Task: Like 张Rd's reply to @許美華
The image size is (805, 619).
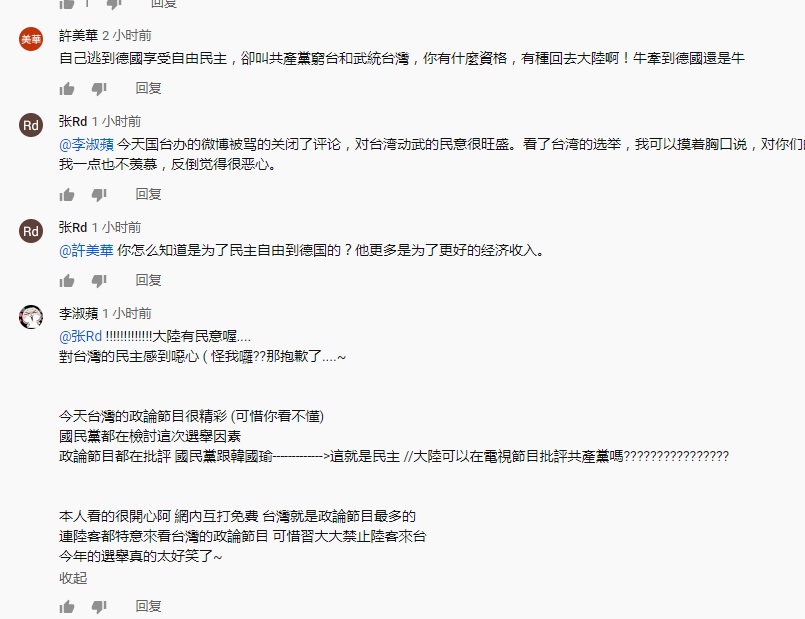Action: [x=67, y=280]
